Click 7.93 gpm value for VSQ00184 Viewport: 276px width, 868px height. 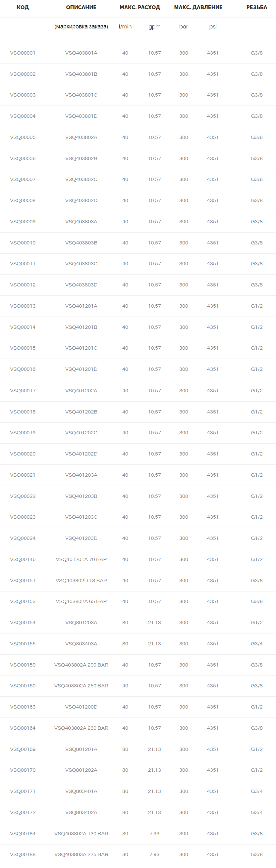pos(154,833)
